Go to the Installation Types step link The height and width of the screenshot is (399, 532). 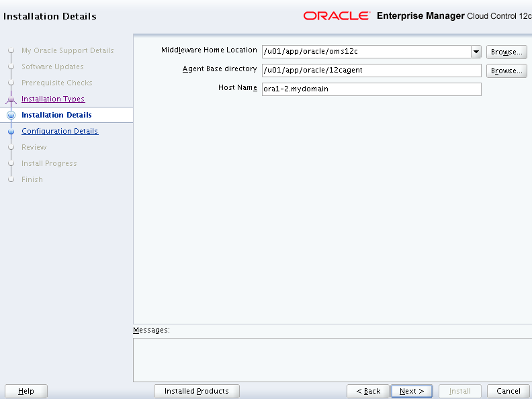pos(53,99)
